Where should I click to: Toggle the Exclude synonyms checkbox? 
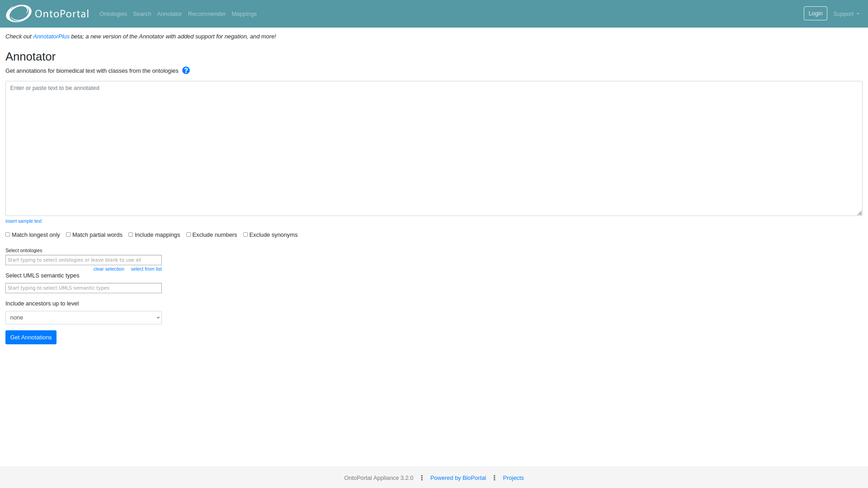pos(245,234)
